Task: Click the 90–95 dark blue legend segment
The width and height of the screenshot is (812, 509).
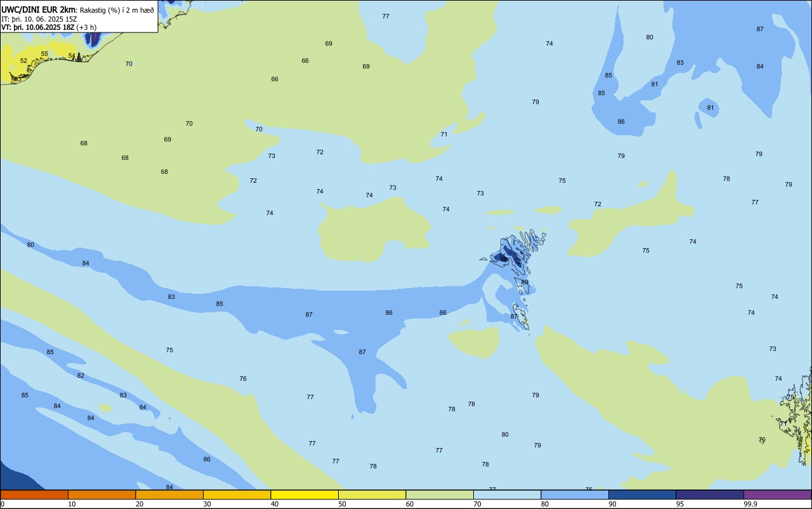Action: [x=642, y=494]
